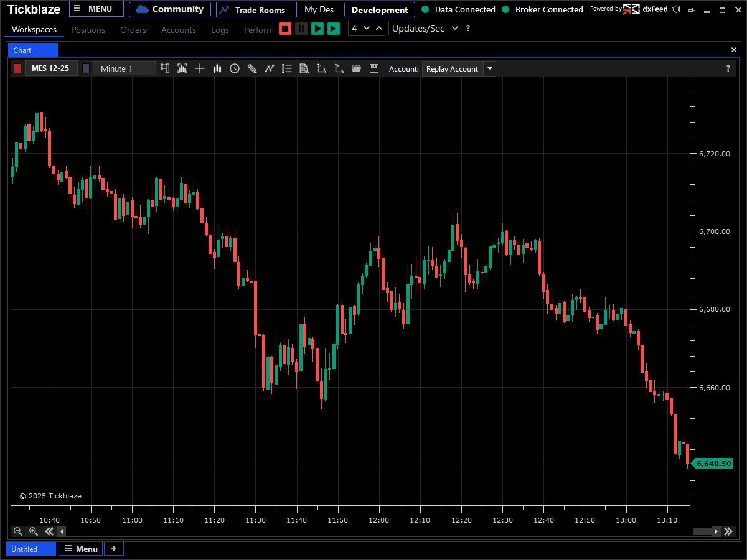Zoom in using the magnifier plus icon
Viewport: 747px width, 560px height.
[x=34, y=531]
